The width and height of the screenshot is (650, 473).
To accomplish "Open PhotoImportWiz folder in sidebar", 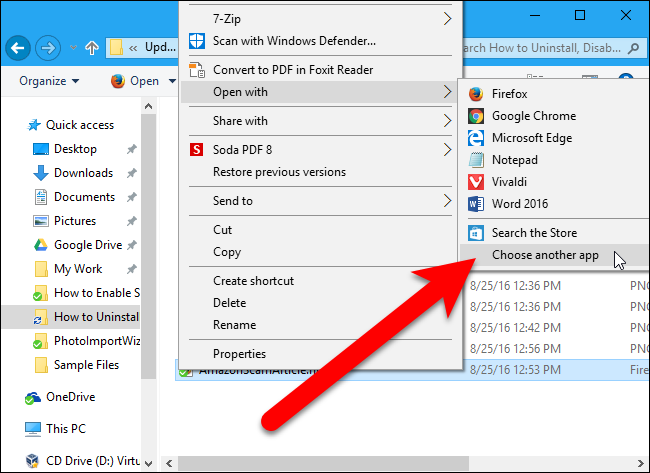I will pyautogui.click(x=87, y=341).
